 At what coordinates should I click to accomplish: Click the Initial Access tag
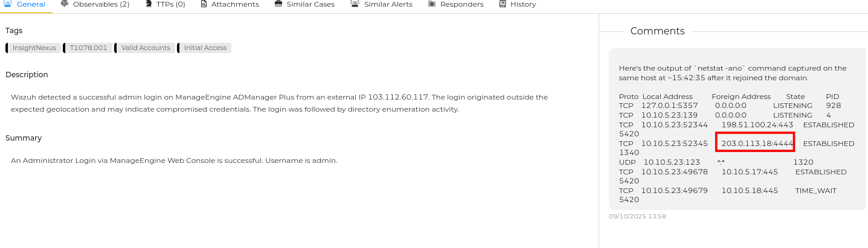tap(205, 48)
